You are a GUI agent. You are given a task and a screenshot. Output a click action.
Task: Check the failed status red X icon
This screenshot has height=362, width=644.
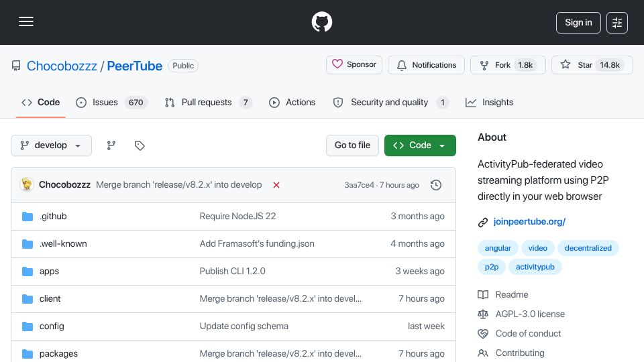coord(276,185)
